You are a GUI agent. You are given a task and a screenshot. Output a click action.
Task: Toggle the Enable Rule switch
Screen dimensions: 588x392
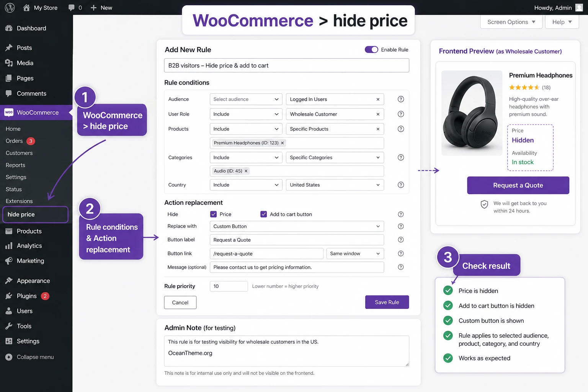371,50
